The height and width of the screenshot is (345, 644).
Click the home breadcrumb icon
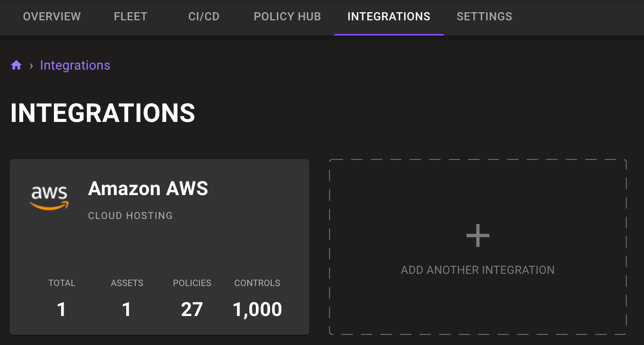point(16,65)
